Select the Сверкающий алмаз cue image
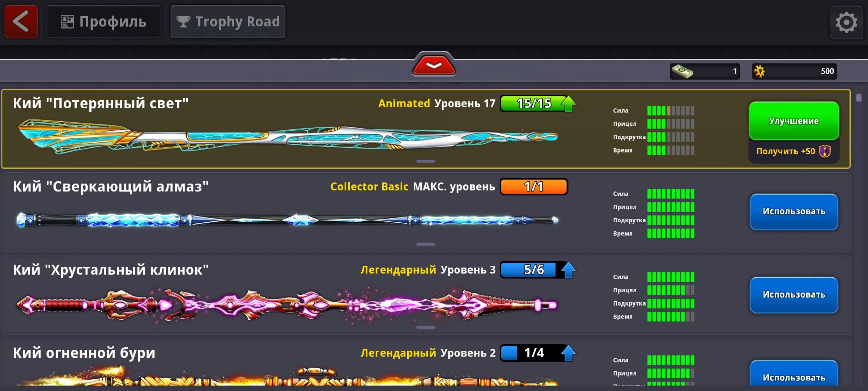The image size is (868, 391). pyautogui.click(x=288, y=220)
